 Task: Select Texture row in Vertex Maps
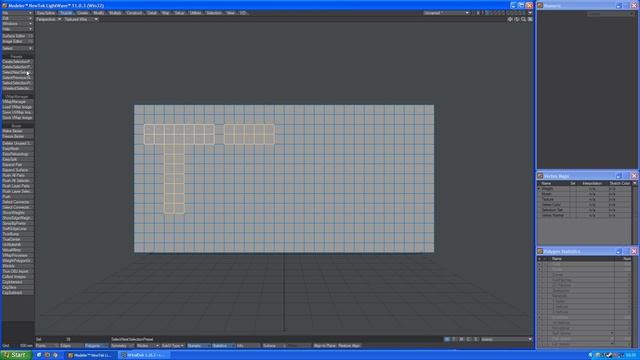(584, 199)
